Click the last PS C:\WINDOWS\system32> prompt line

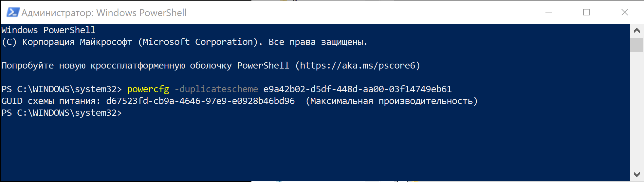click(x=62, y=113)
